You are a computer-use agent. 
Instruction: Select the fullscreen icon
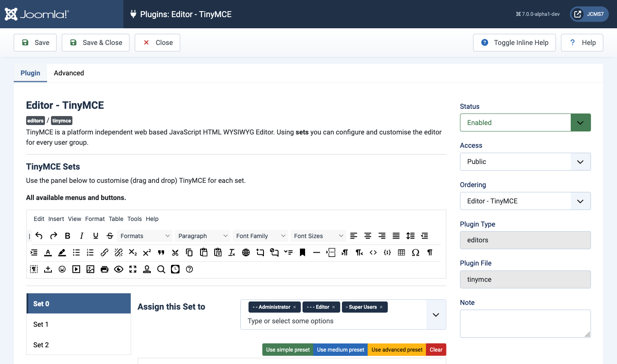(x=133, y=269)
